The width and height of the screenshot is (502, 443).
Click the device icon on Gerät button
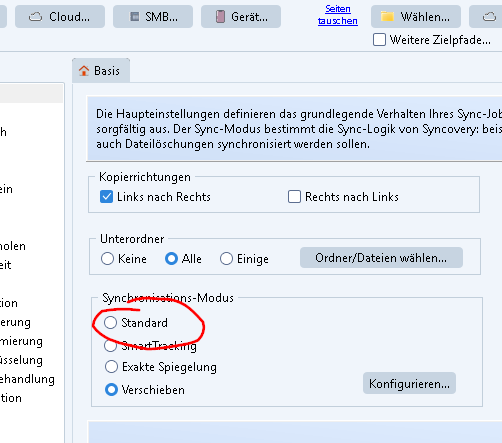coord(220,16)
